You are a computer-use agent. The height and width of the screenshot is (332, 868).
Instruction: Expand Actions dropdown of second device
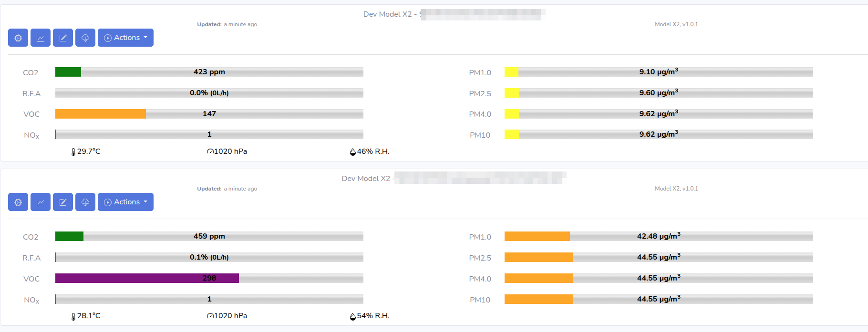pos(125,202)
